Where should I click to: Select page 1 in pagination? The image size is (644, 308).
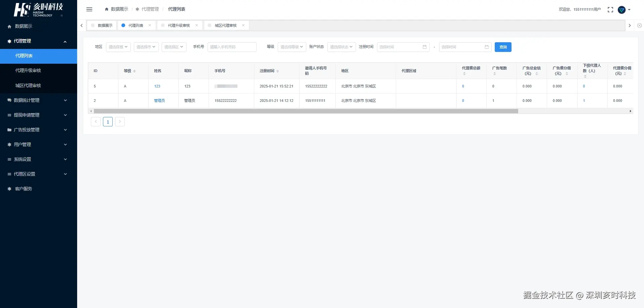(x=108, y=122)
